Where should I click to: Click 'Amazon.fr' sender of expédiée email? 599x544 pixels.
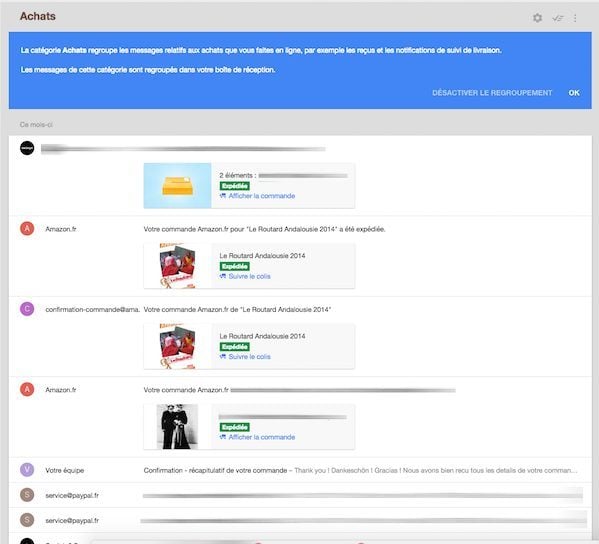point(61,229)
